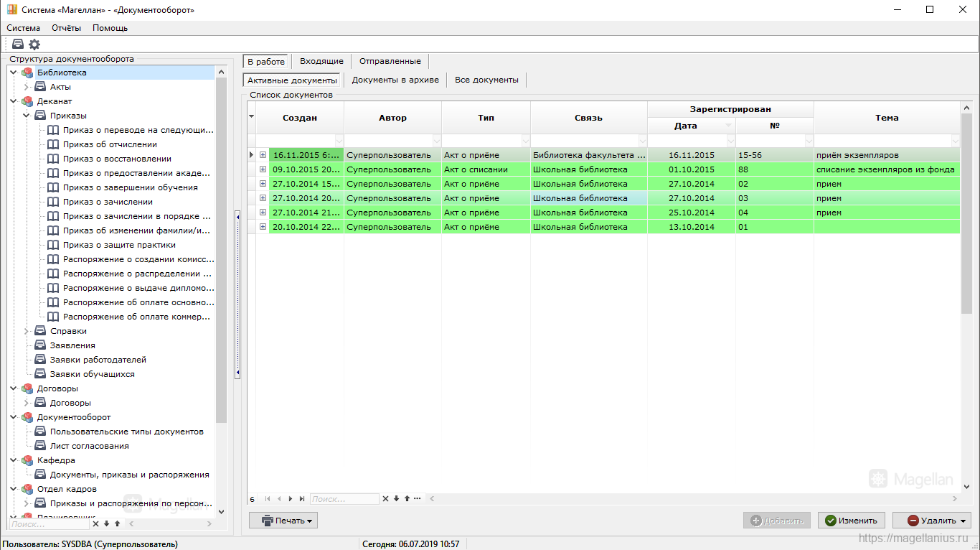Click the tray icon next to Акты
980x550 pixels.
click(40, 87)
